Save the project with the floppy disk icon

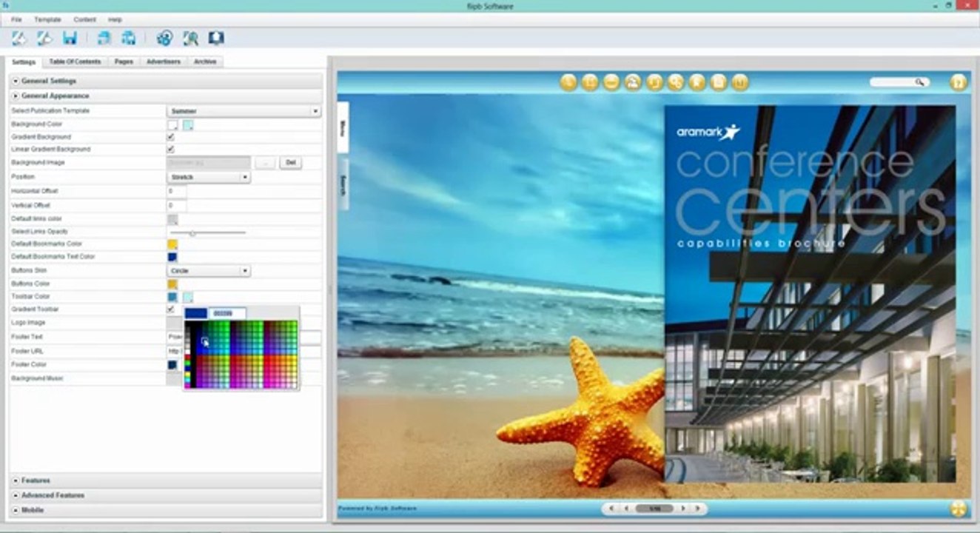70,38
